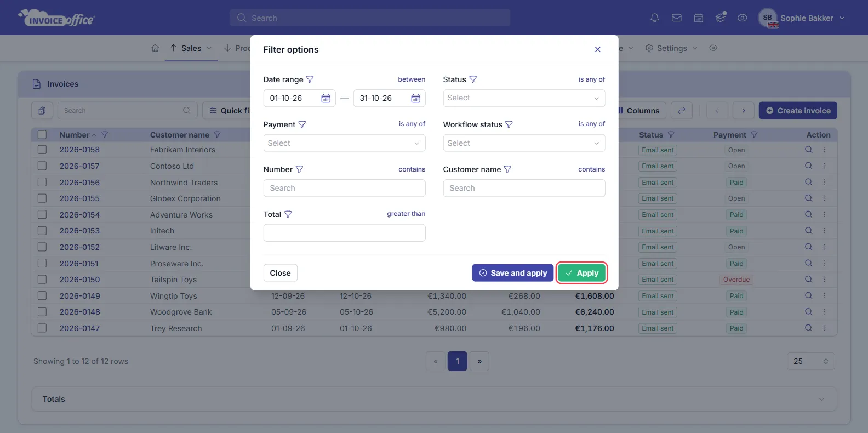Screen dimensions: 868x433
Task: Click the swap arrows button beside Columns
Action: pos(682,111)
